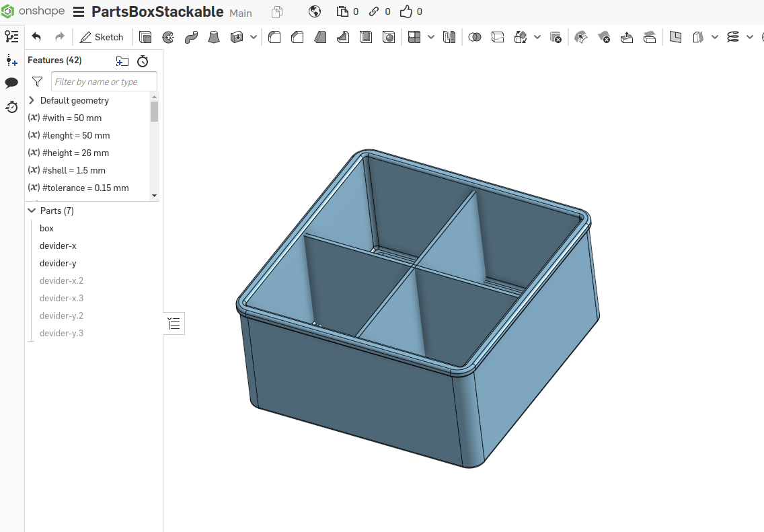Screen dimensions: 764x532
Task: Open the Versions and history panel
Action: [11, 107]
